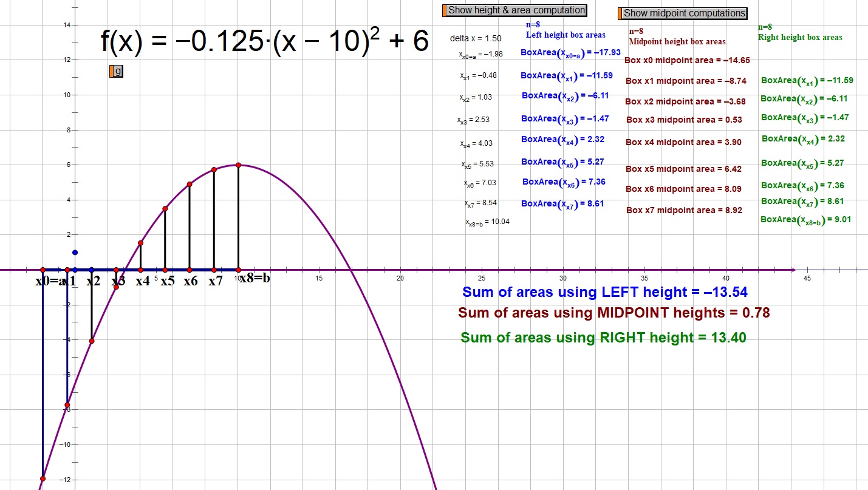Click Box x5 midpoint area = 6.42 text

684,169
